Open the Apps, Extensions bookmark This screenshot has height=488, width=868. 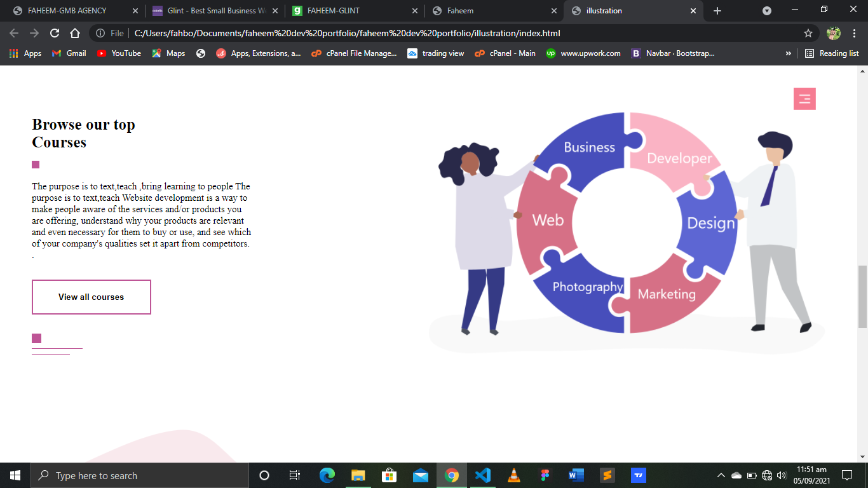click(259, 53)
